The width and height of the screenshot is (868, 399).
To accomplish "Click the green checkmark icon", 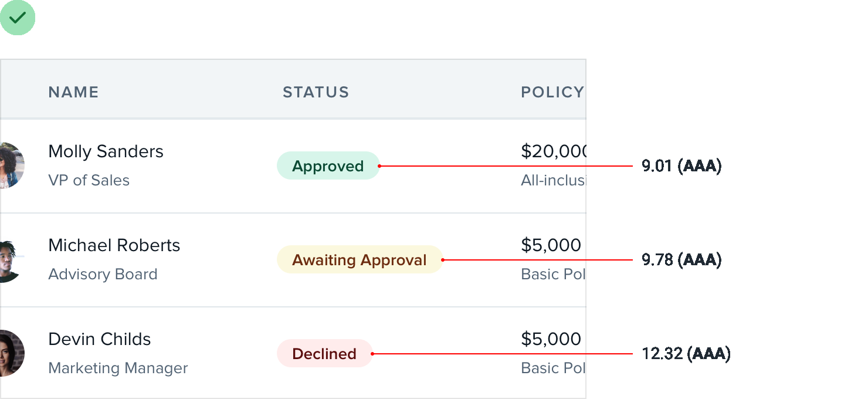I will pyautogui.click(x=18, y=18).
